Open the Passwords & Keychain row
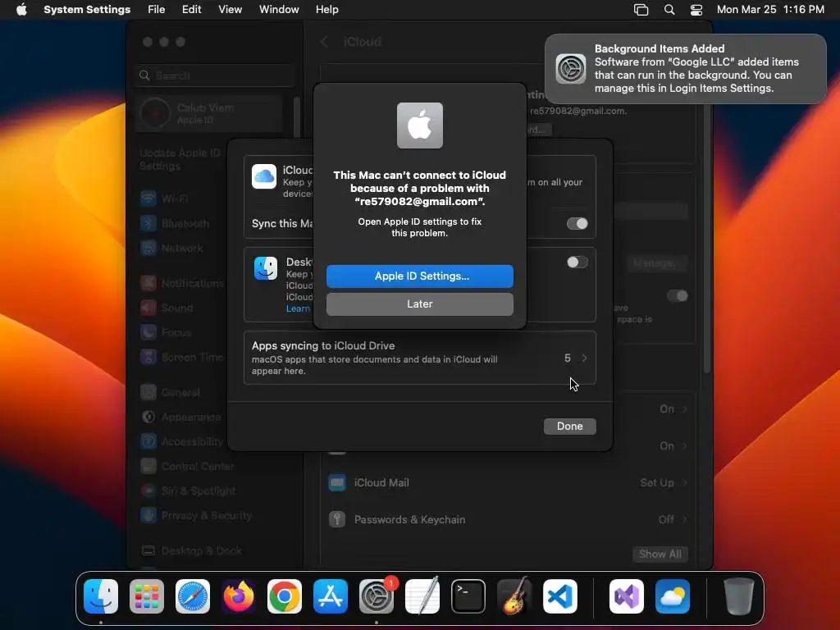Image resolution: width=840 pixels, height=630 pixels. pyautogui.click(x=508, y=519)
